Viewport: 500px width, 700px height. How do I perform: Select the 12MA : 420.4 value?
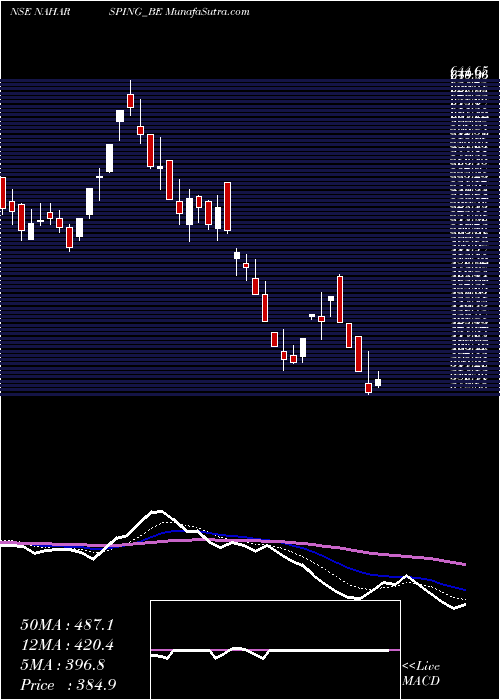point(67,645)
